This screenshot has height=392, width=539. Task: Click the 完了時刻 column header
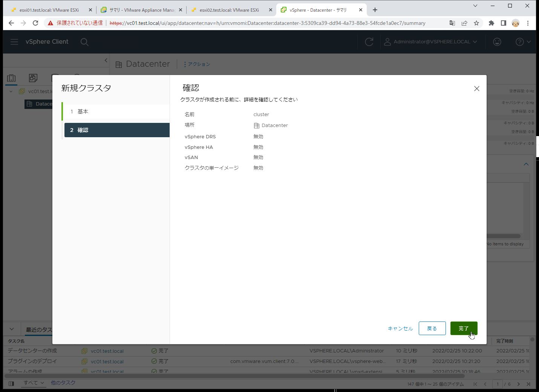[x=504, y=341]
